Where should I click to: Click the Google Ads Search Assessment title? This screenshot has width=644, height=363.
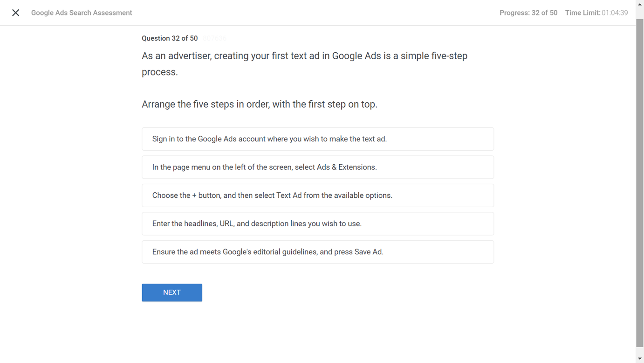(x=82, y=13)
